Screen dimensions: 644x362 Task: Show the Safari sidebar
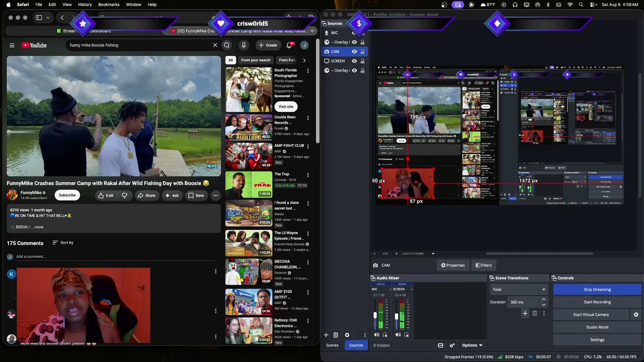point(39,18)
